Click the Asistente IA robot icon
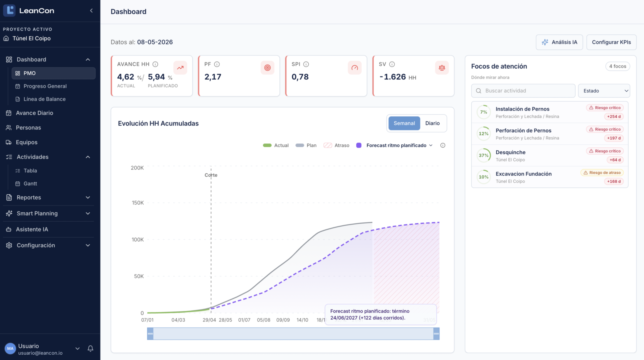 (x=9, y=229)
